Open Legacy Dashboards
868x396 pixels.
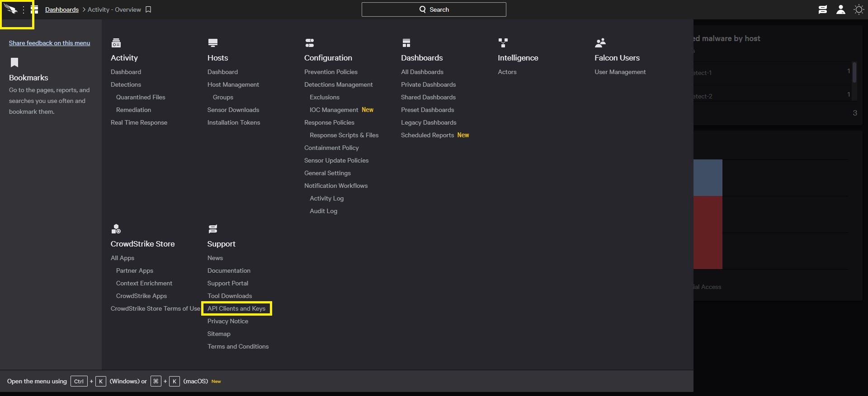click(x=429, y=122)
